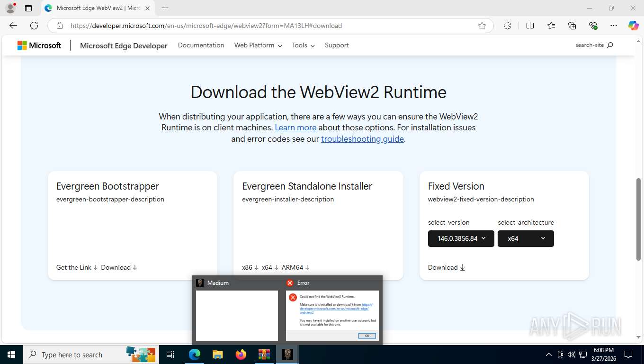
Task: Click the taskbar search box
Action: (90, 355)
